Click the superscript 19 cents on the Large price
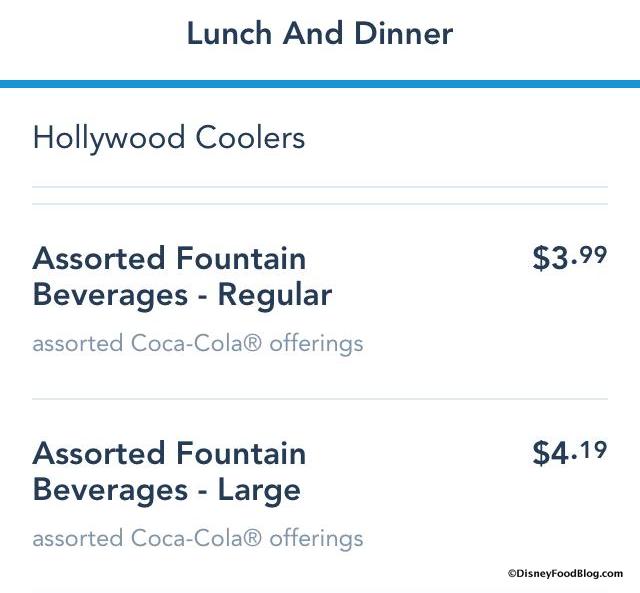The height and width of the screenshot is (593, 640). (593, 449)
